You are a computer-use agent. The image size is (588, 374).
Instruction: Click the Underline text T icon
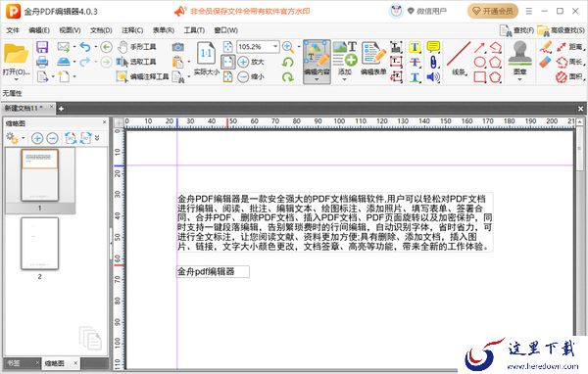415,77
